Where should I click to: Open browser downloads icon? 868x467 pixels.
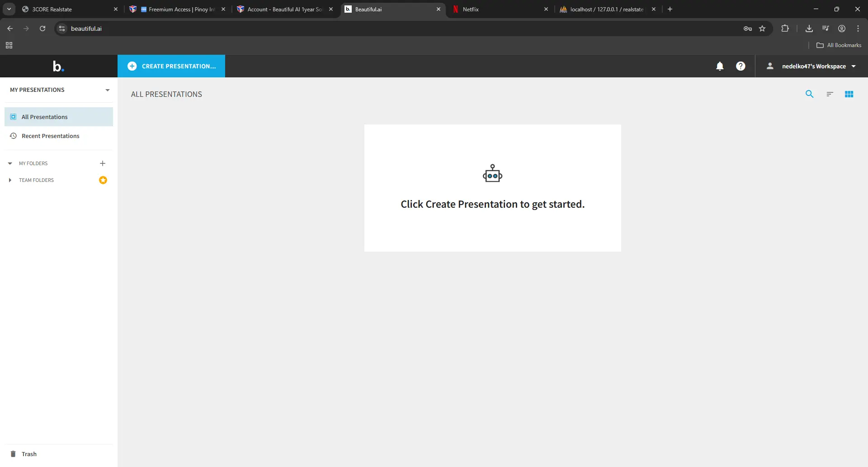[x=809, y=29]
